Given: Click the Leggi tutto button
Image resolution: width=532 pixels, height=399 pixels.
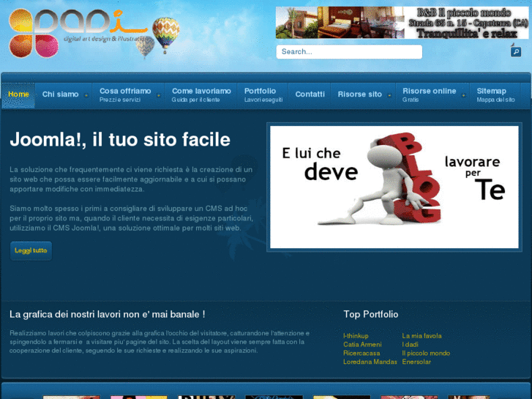Looking at the screenshot, I should click(31, 250).
